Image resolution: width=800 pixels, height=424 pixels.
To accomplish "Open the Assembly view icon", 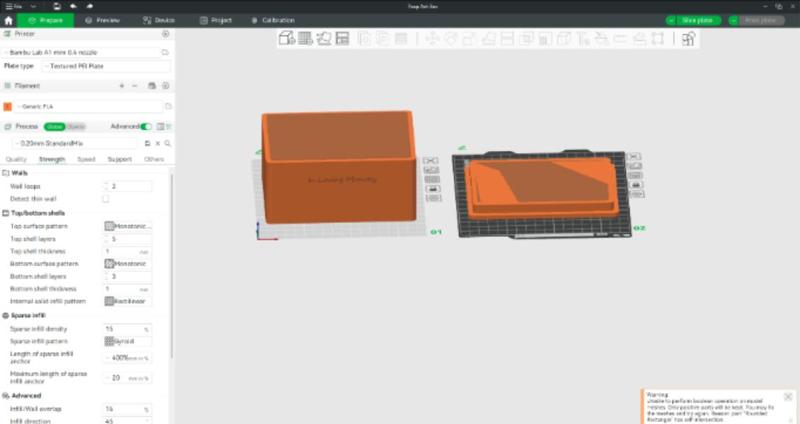I will (x=688, y=39).
